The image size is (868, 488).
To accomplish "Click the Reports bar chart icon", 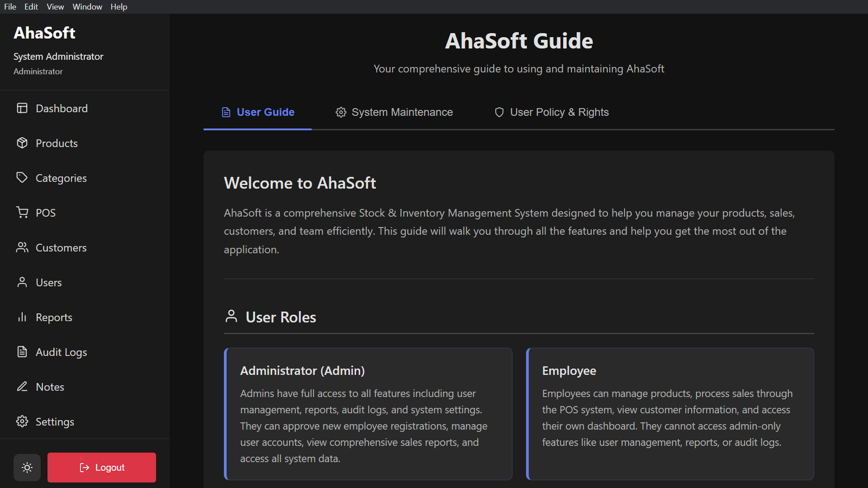I will [22, 317].
